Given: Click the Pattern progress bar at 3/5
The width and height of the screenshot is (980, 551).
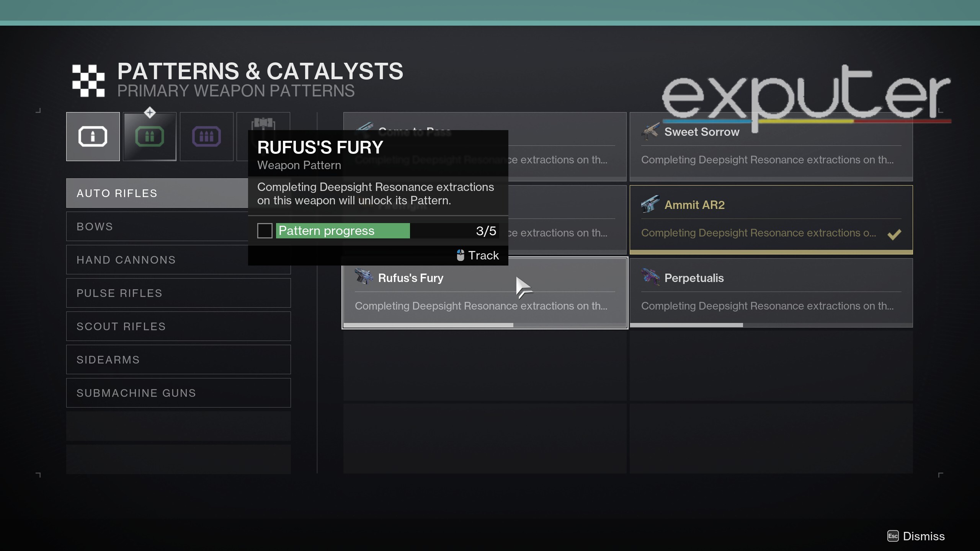Looking at the screenshot, I should (x=387, y=231).
